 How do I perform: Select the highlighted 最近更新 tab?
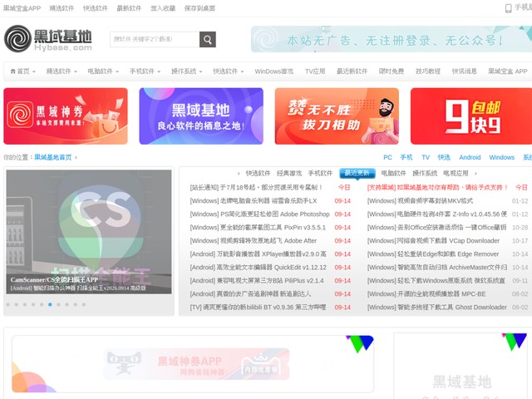[357, 173]
